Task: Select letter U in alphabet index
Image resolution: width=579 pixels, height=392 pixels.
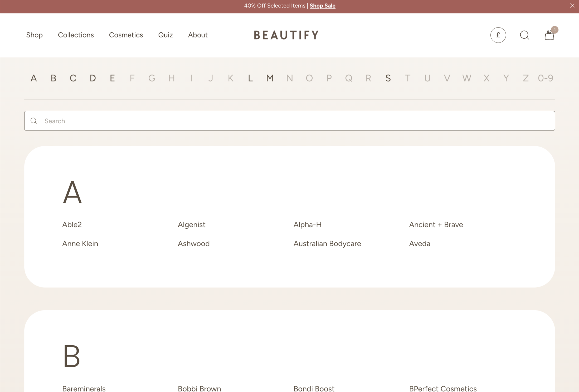Action: point(427,78)
